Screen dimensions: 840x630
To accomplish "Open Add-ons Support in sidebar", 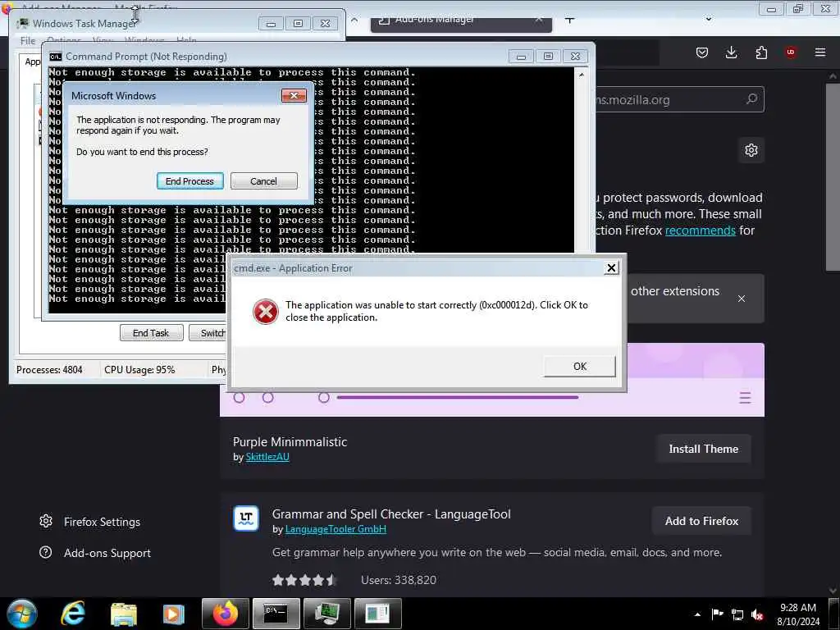I will (107, 553).
